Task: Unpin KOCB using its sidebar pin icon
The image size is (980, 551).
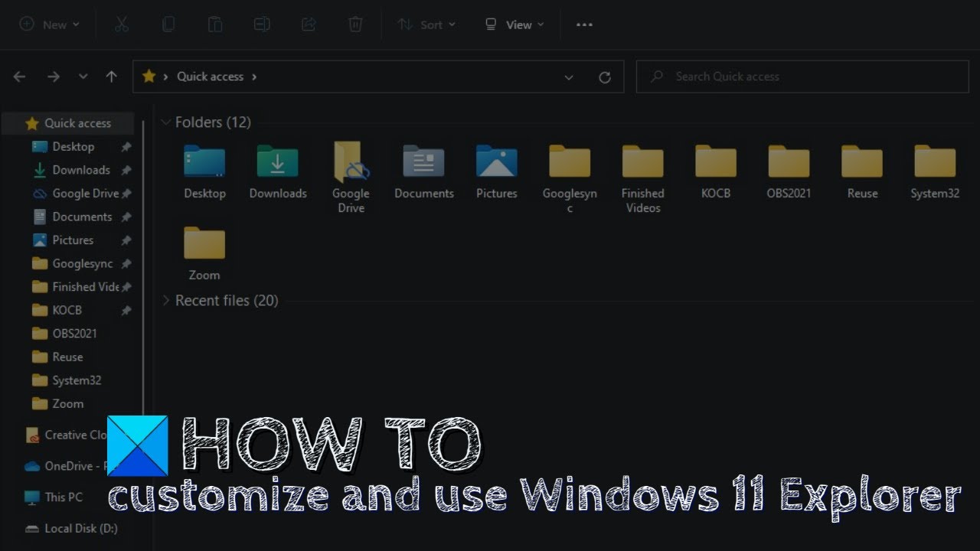Action: [126, 311]
